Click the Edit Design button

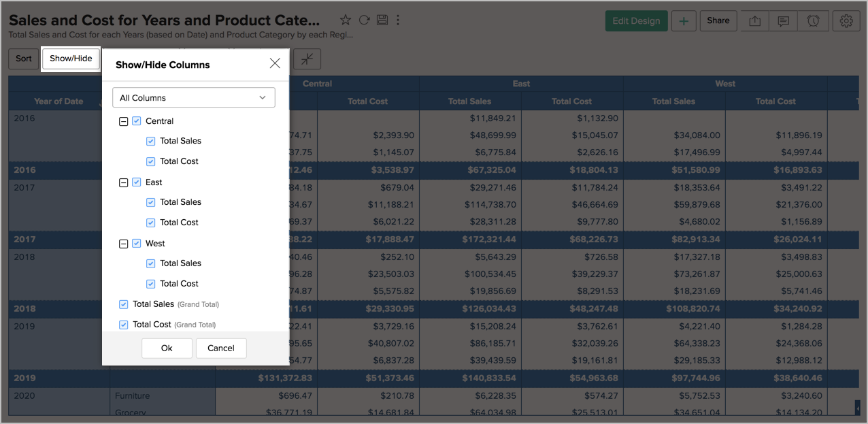(636, 20)
